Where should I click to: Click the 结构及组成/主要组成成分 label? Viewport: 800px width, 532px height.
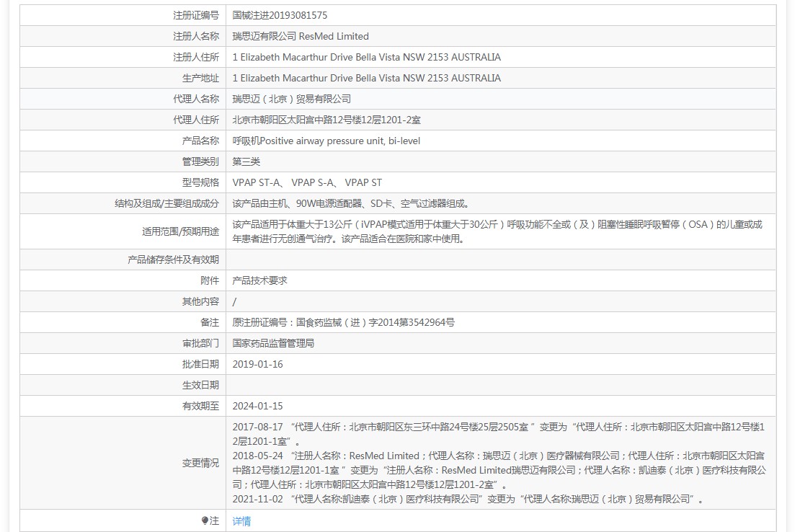click(x=166, y=203)
